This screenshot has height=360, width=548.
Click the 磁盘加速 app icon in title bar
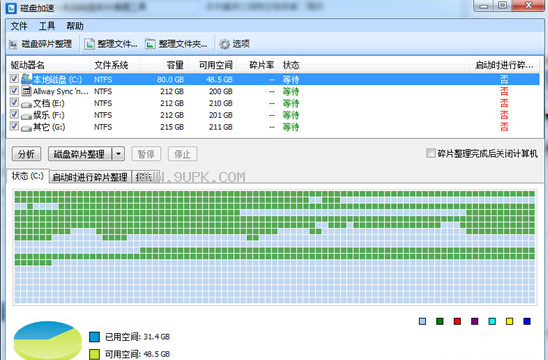(x=11, y=8)
